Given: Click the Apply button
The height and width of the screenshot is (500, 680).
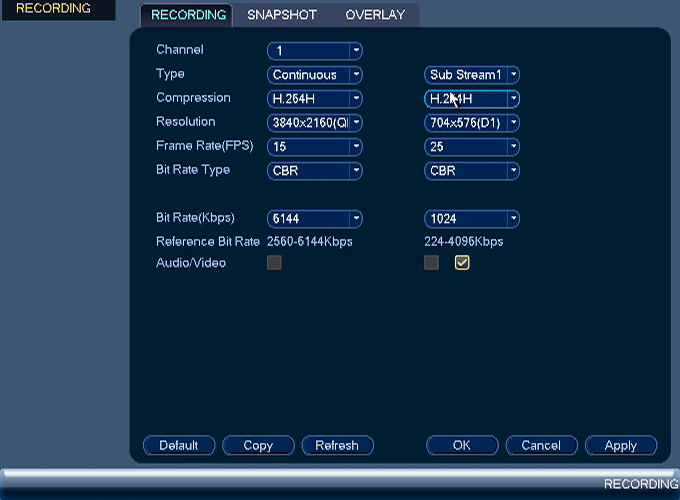Looking at the screenshot, I should pos(621,445).
